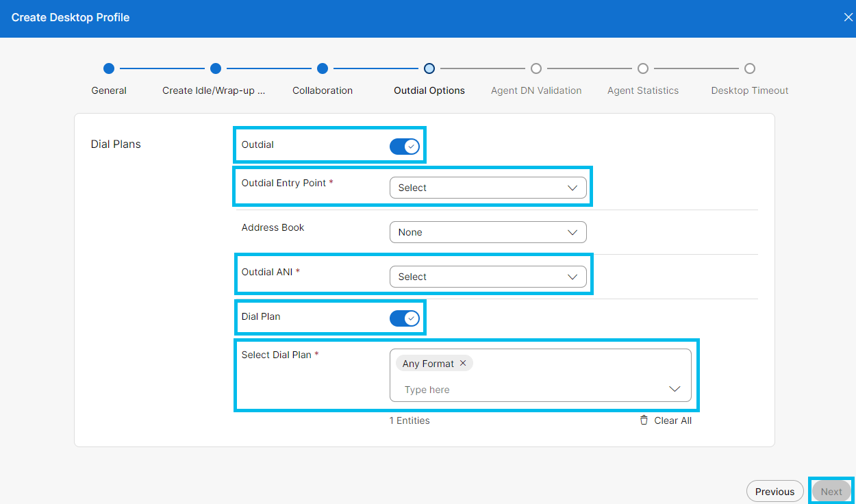Viewport: 856px width, 504px height.
Task: Click the trash icon beside Clear All
Action: (x=644, y=420)
